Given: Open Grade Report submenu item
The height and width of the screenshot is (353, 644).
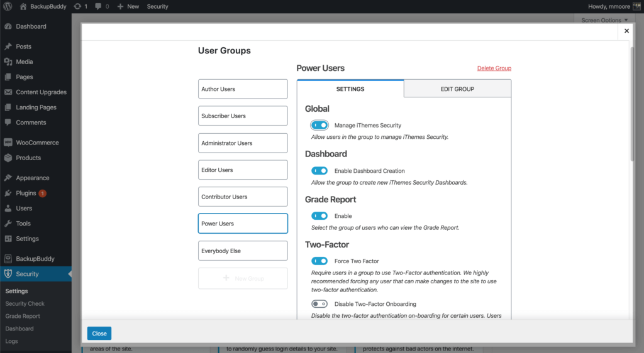Looking at the screenshot, I should click(x=23, y=316).
